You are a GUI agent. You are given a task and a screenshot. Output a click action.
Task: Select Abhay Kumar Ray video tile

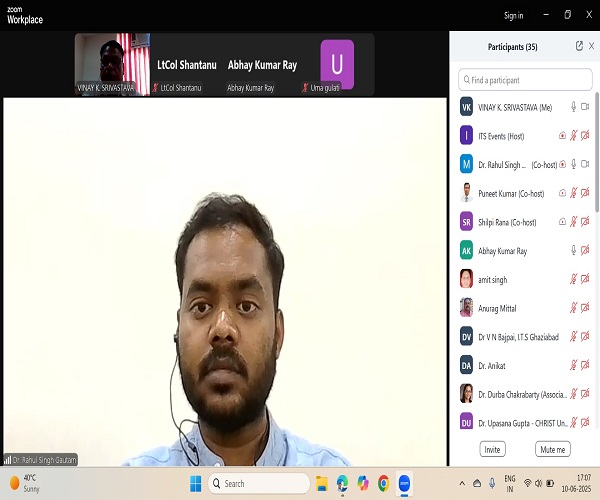click(x=262, y=64)
